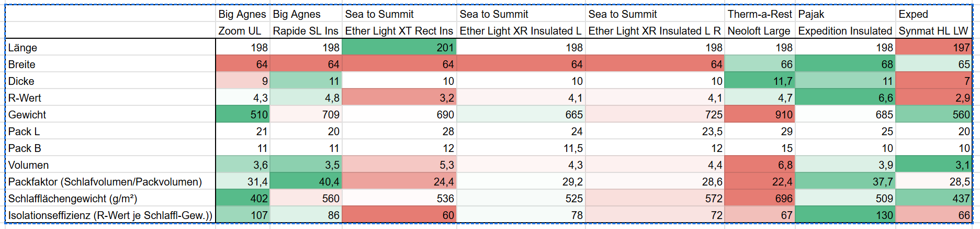
Task: Click the Breite 68 cell
Action: 845,64
